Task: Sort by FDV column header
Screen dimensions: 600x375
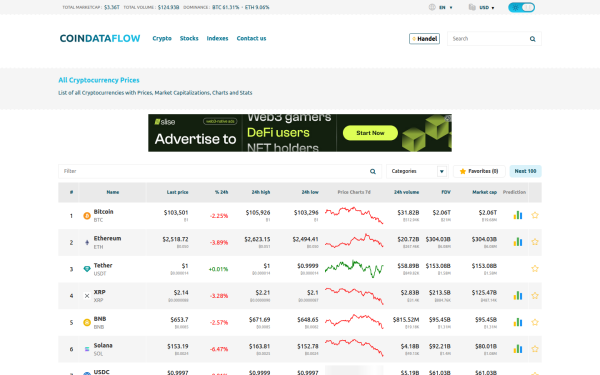Action: (446, 192)
